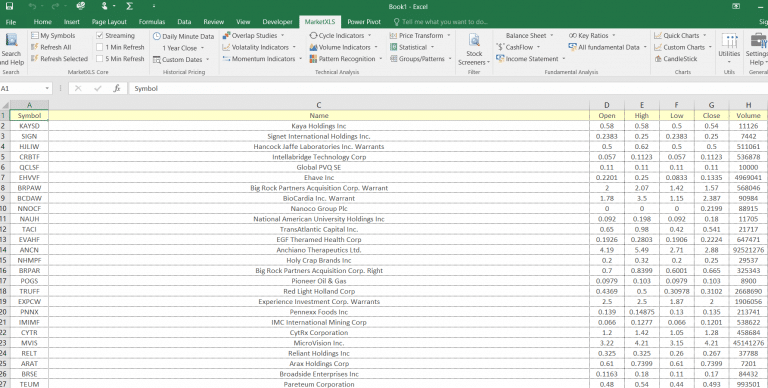Click the formula bar containing Symbol
The width and height of the screenshot is (768, 388).
pyautogui.click(x=448, y=89)
